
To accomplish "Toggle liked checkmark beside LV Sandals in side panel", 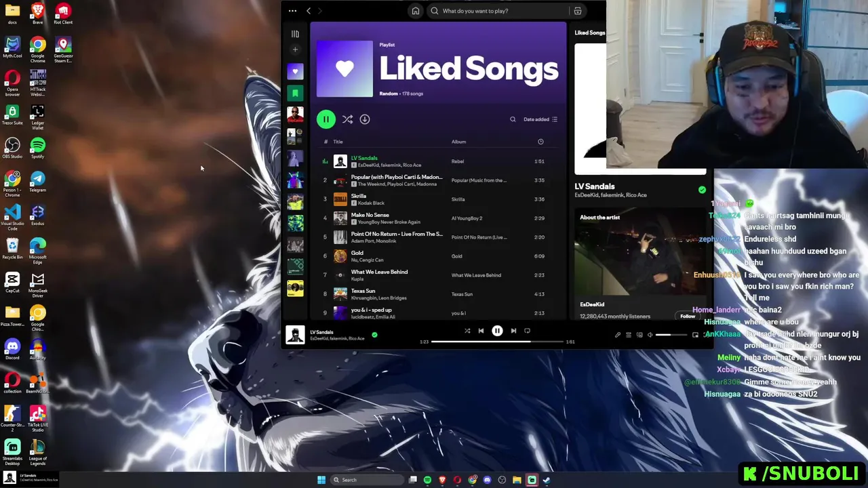I will (702, 190).
